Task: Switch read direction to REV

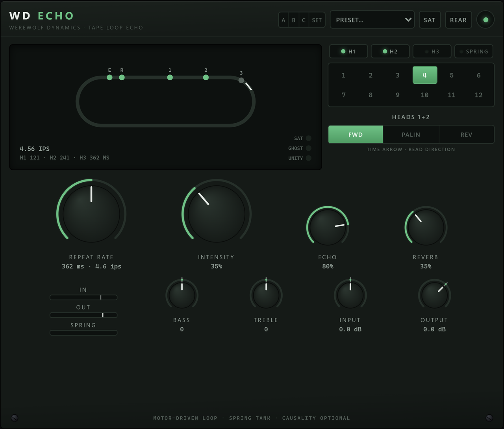Action: point(467,135)
